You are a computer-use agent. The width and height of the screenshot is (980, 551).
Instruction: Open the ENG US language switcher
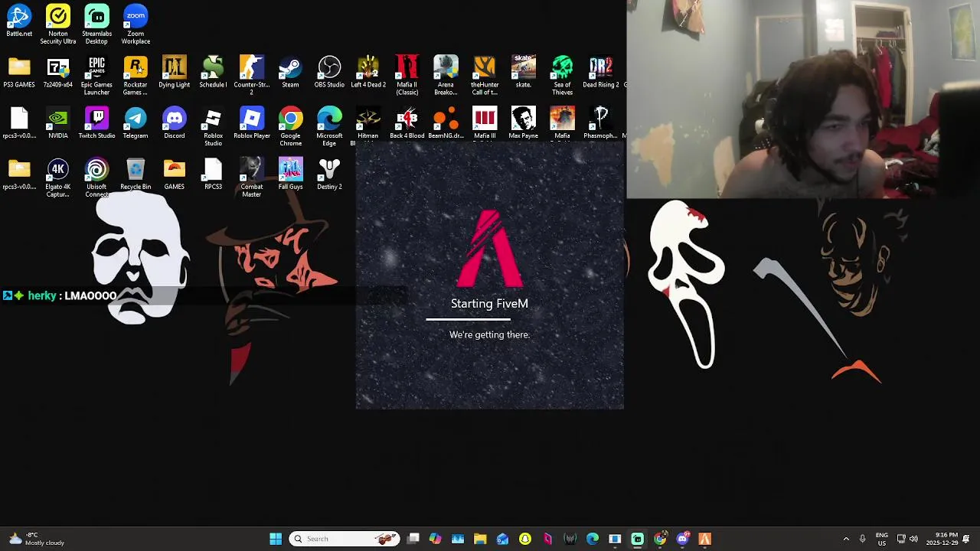click(x=882, y=539)
